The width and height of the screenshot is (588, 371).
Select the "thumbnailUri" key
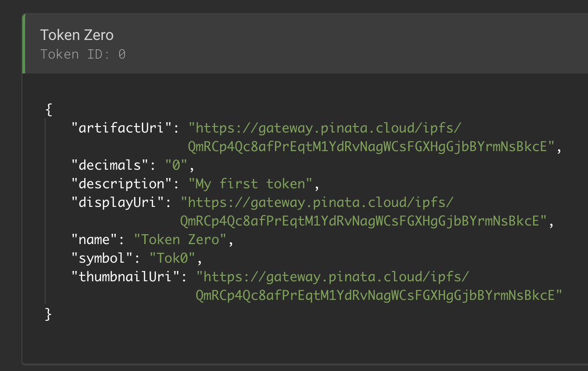pos(126,277)
